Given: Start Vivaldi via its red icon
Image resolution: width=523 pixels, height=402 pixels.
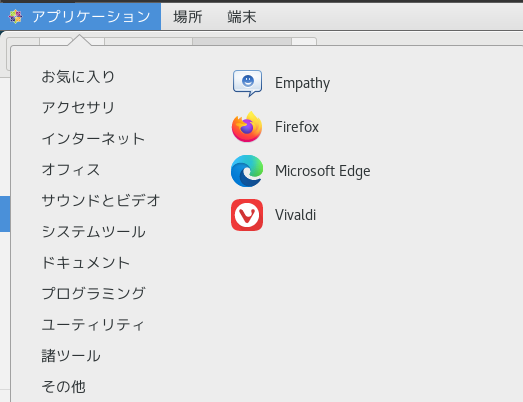Looking at the screenshot, I should tap(247, 215).
